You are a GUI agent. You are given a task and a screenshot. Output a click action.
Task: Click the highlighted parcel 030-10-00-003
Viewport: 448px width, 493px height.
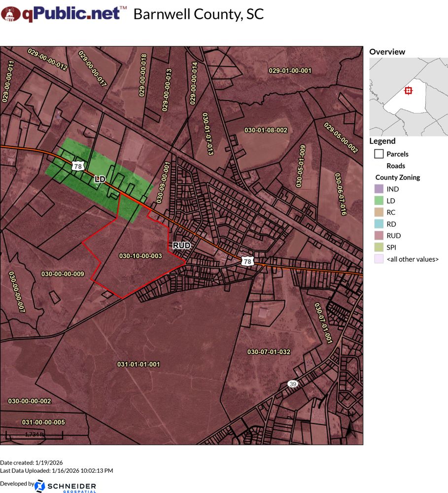point(140,256)
